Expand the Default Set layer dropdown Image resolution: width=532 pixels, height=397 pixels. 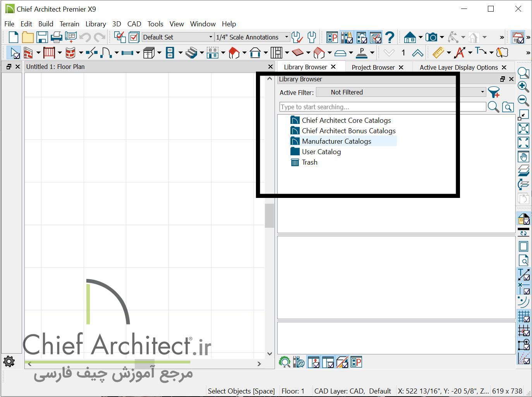click(177, 37)
